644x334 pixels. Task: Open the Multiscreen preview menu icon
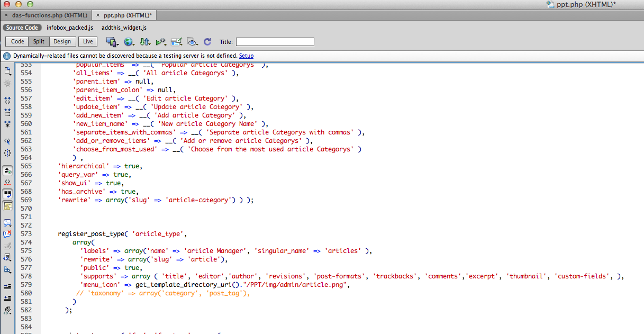coord(112,42)
